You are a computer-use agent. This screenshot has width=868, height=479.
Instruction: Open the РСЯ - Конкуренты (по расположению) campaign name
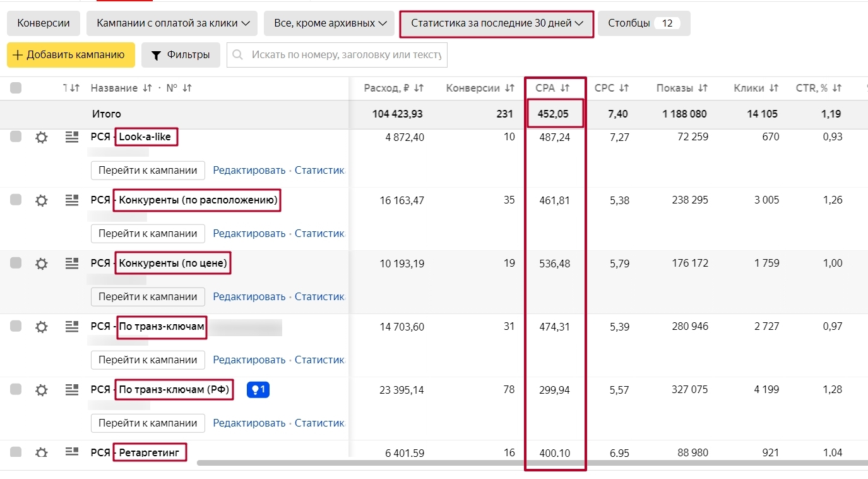[x=184, y=200]
